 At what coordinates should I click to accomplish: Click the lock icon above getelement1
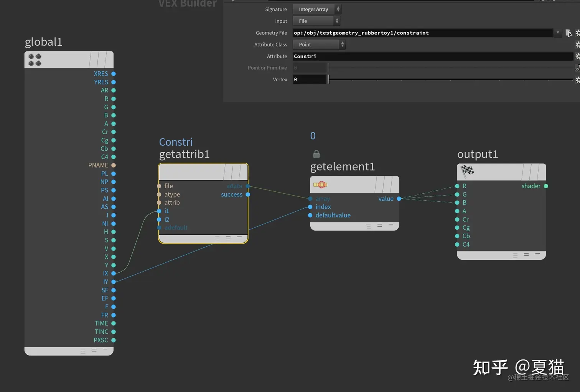(316, 154)
